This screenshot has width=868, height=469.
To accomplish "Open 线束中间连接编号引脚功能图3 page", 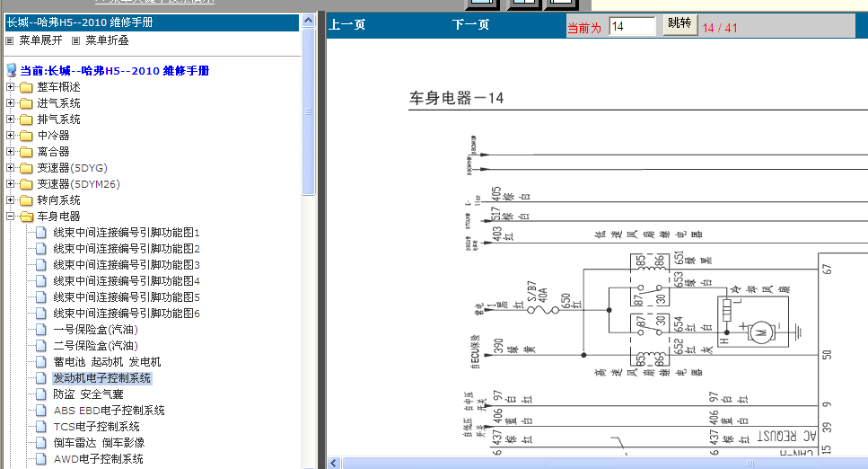I will 127,265.
